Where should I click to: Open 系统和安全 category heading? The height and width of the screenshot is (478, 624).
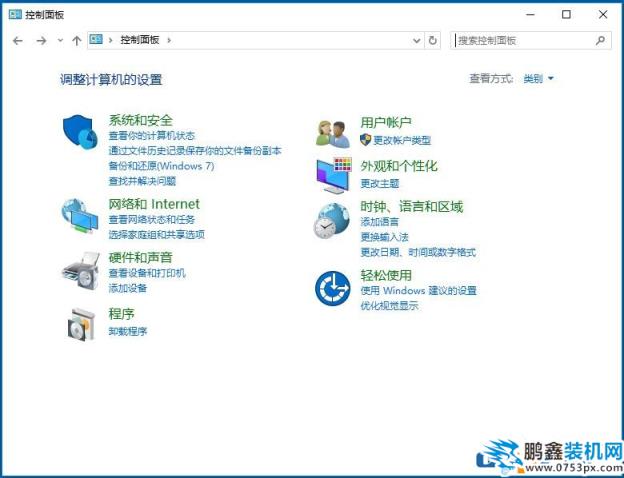tap(140, 120)
